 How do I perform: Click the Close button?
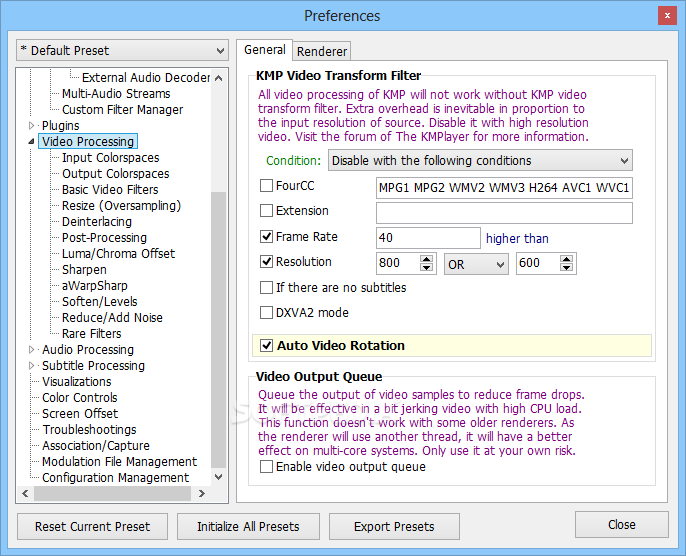(622, 525)
